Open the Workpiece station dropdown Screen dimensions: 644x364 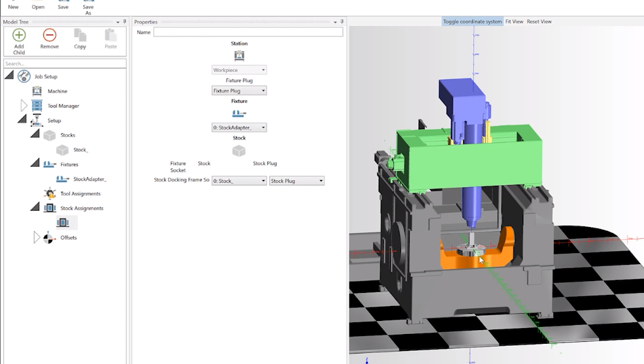click(239, 70)
